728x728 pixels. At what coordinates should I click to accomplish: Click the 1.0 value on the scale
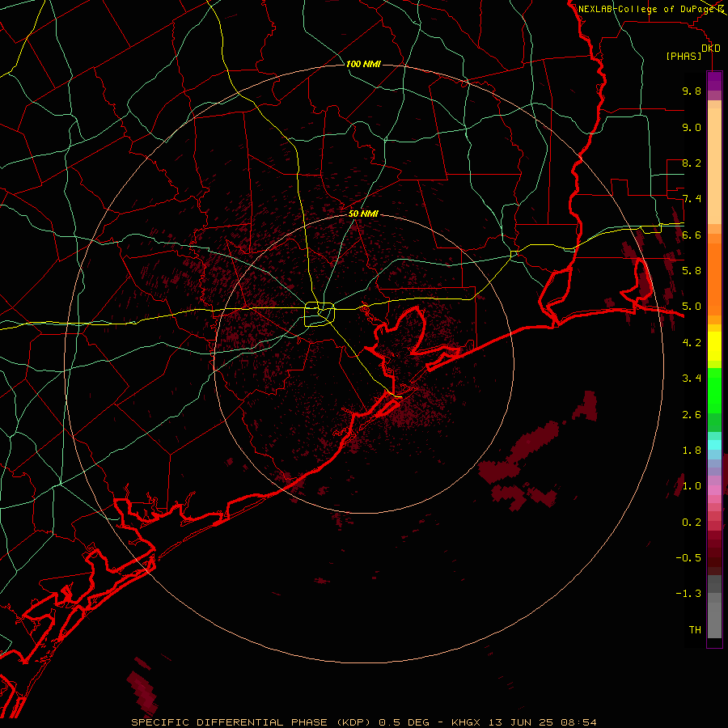692,486
